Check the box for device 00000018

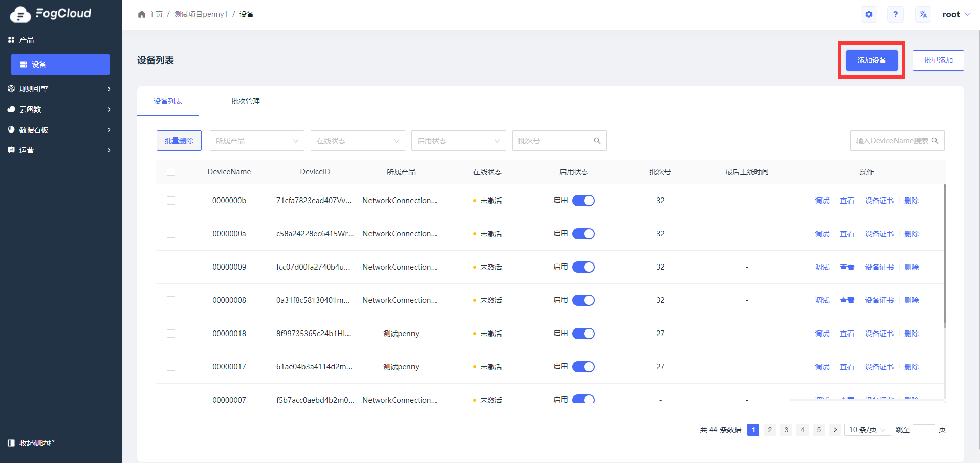171,334
